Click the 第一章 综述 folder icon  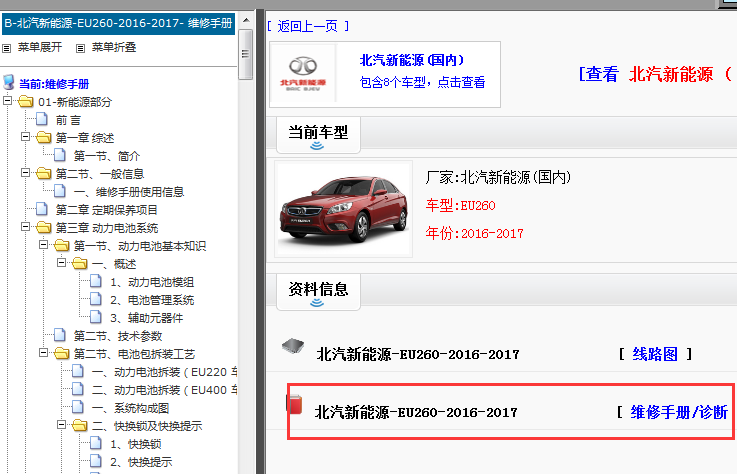pos(44,137)
